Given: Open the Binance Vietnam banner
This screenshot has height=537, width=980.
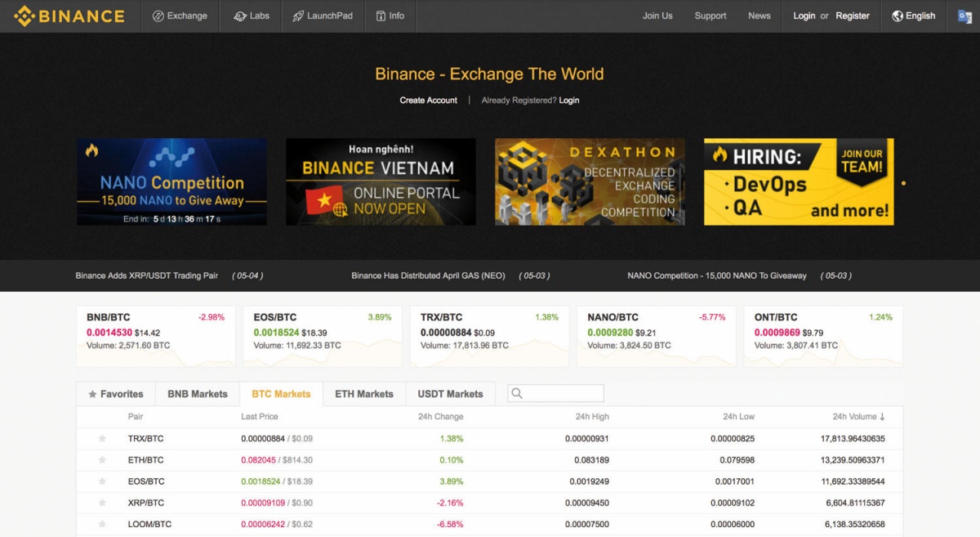Looking at the screenshot, I should (x=381, y=181).
